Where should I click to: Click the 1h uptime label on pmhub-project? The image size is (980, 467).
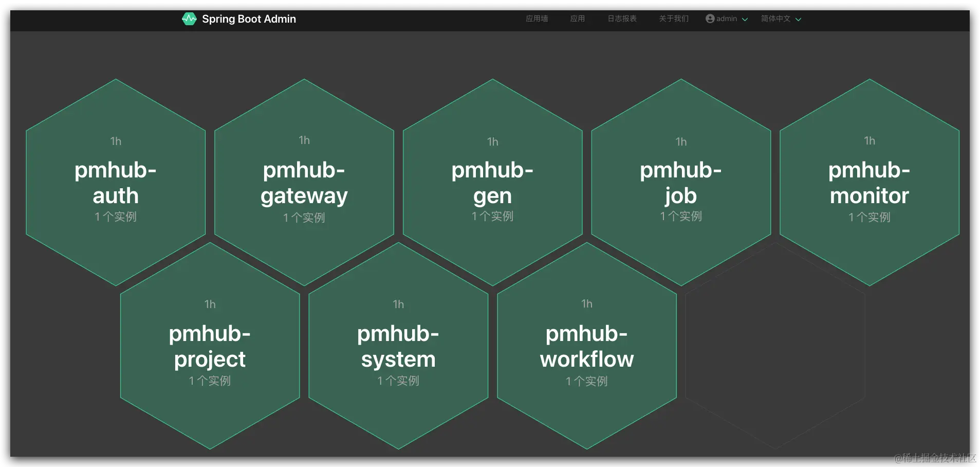(x=210, y=304)
